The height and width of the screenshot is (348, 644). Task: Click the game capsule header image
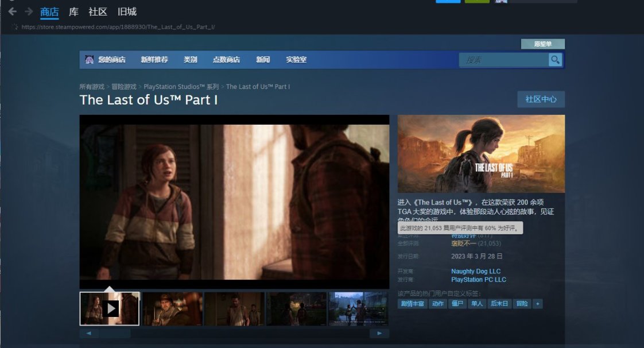(x=481, y=154)
